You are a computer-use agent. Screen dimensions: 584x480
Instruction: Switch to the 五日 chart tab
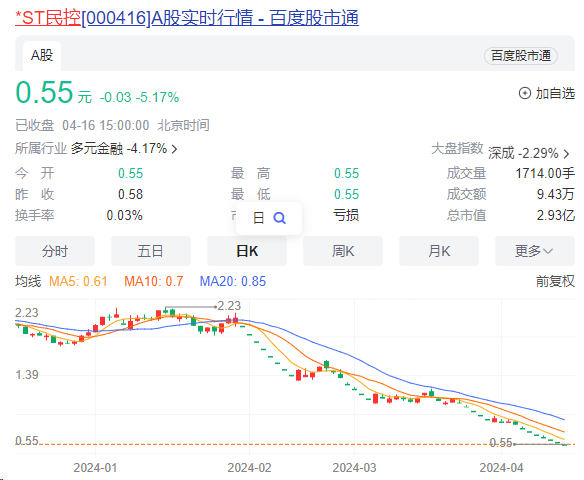151,251
